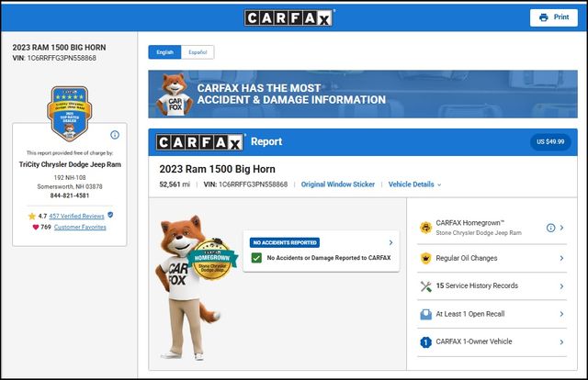This screenshot has height=380, width=588.
Task: Click the CARFAX accident information banner
Action: (x=363, y=94)
